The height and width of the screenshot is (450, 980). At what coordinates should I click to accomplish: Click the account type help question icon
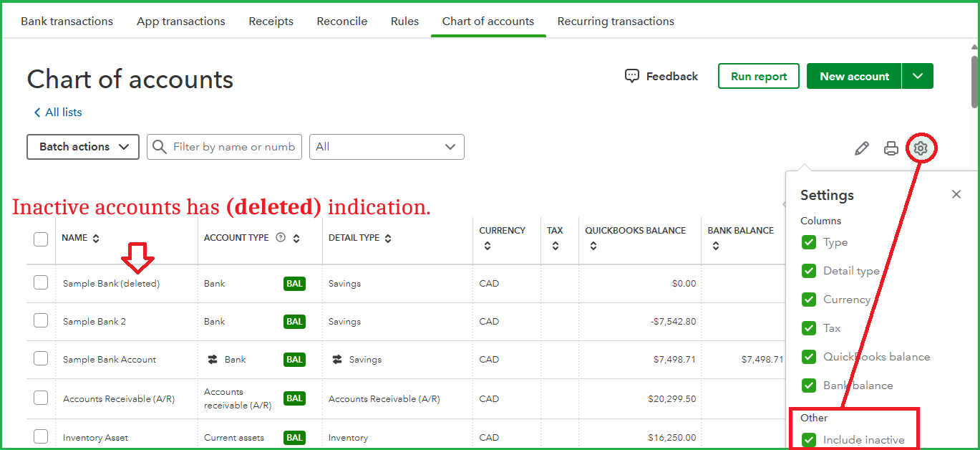coord(281,238)
